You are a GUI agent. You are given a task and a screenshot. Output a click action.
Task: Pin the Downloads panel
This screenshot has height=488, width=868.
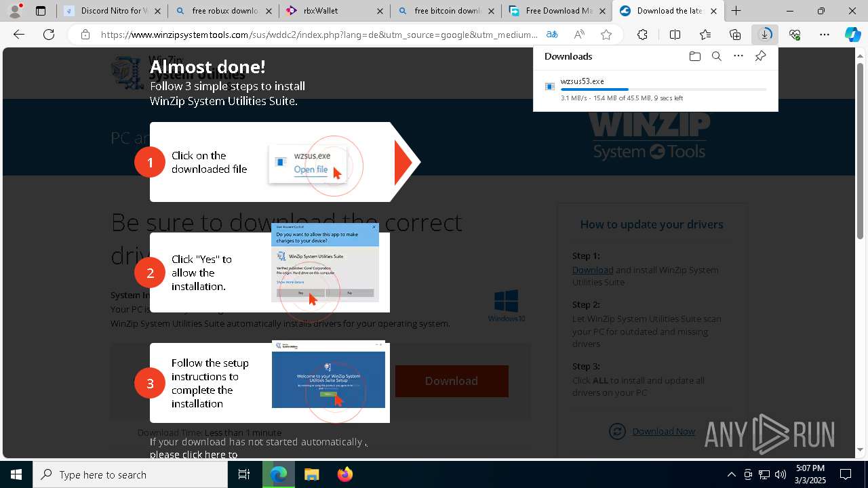[x=760, y=56]
